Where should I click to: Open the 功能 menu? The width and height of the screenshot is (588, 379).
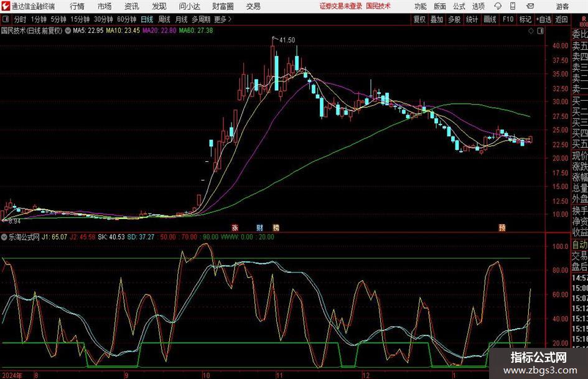[x=421, y=6]
